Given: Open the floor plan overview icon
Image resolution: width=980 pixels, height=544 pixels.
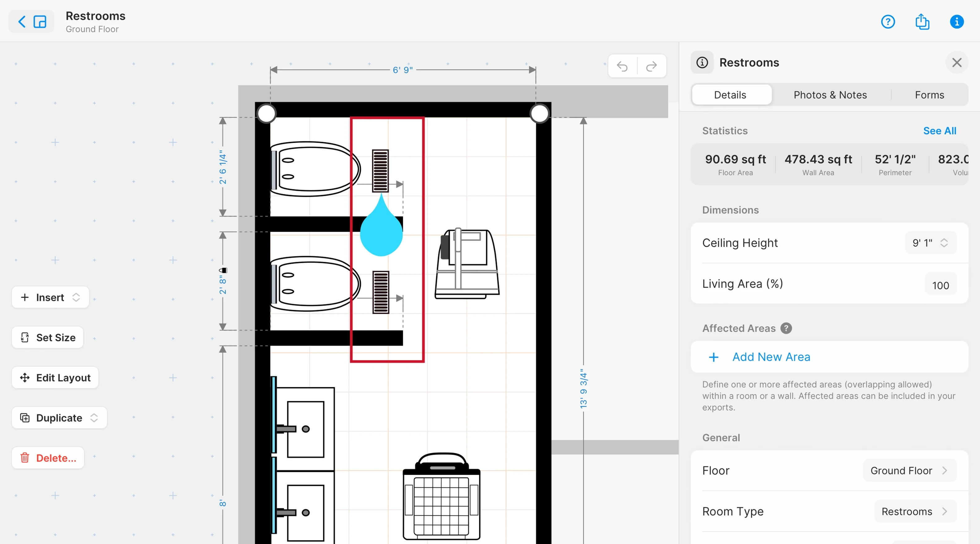Looking at the screenshot, I should point(40,22).
